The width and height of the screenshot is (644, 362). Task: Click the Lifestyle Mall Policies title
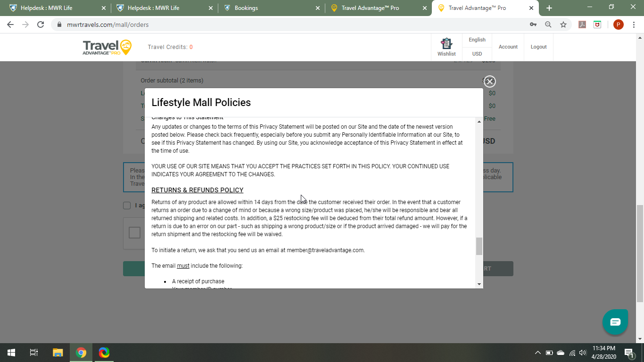(x=201, y=103)
